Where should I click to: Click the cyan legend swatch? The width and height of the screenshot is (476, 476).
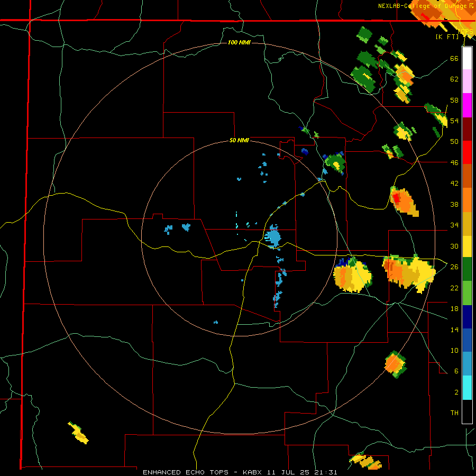[467, 388]
